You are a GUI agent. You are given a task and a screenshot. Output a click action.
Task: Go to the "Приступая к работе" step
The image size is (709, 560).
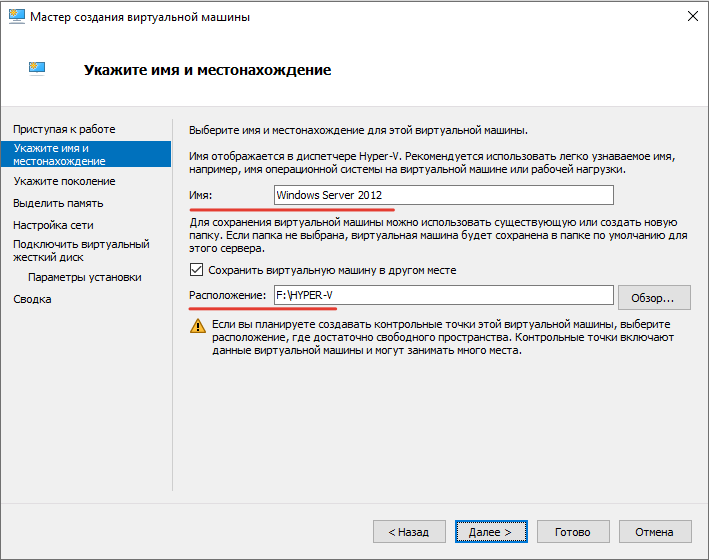click(64, 129)
